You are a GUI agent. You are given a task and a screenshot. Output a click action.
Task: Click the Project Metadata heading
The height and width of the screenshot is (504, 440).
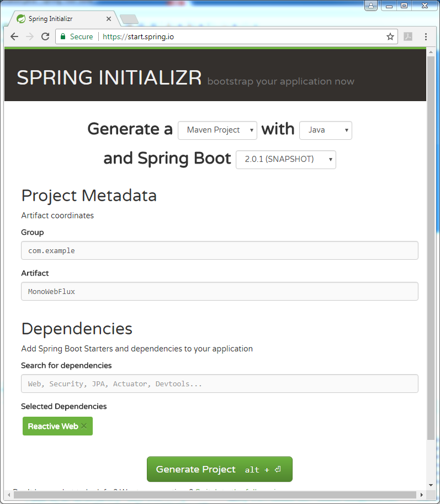(x=89, y=196)
